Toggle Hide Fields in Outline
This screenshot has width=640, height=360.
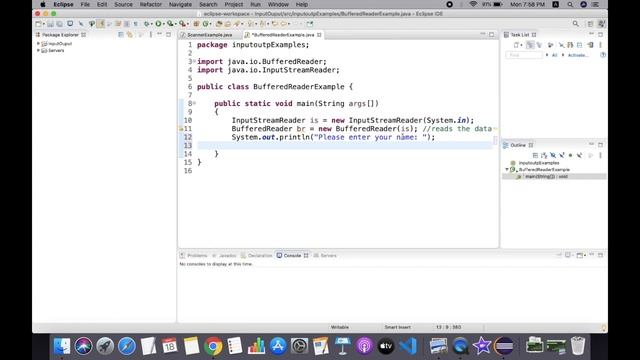point(553,155)
